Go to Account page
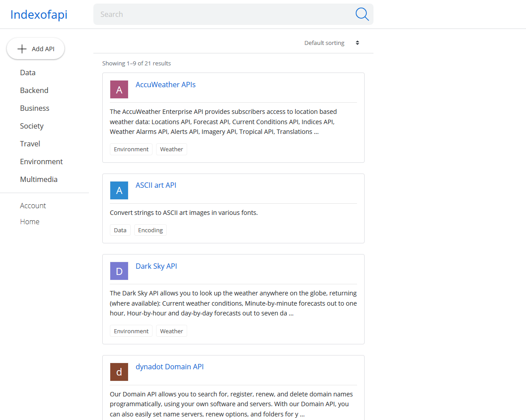This screenshot has width=526, height=420. pos(33,206)
